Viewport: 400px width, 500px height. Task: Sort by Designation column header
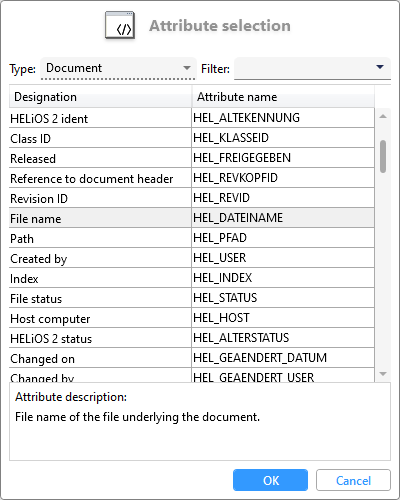tap(100, 97)
